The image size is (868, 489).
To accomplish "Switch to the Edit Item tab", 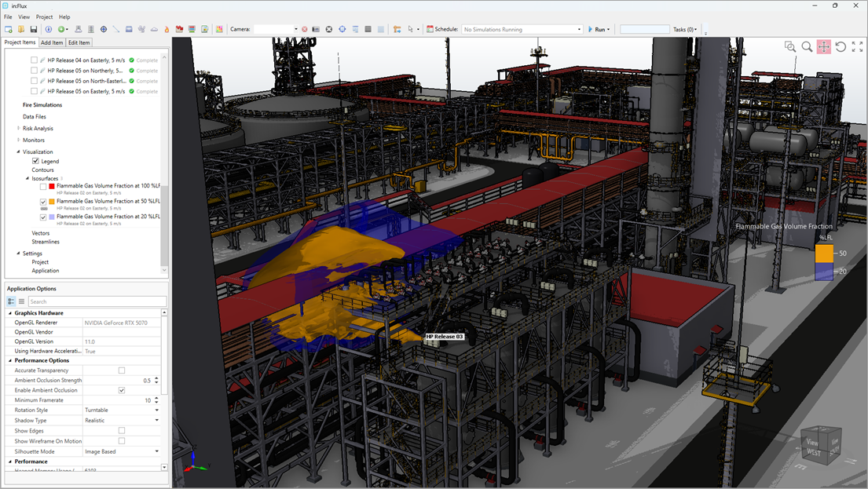I will coord(79,42).
